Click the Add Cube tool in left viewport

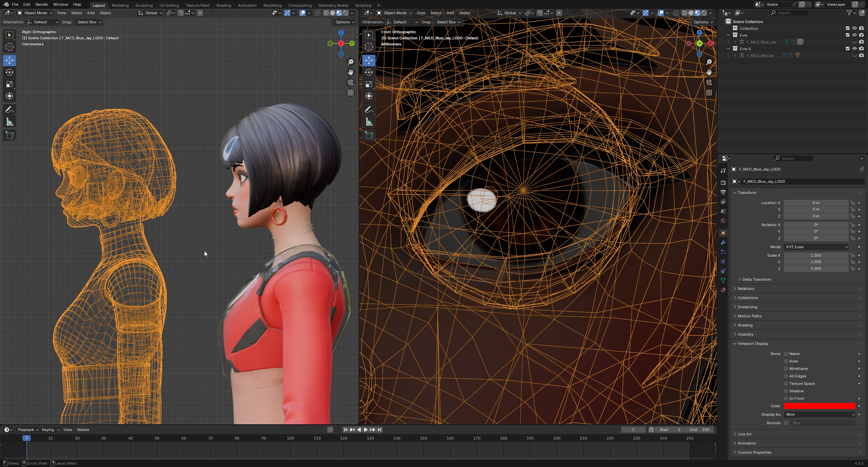point(9,135)
